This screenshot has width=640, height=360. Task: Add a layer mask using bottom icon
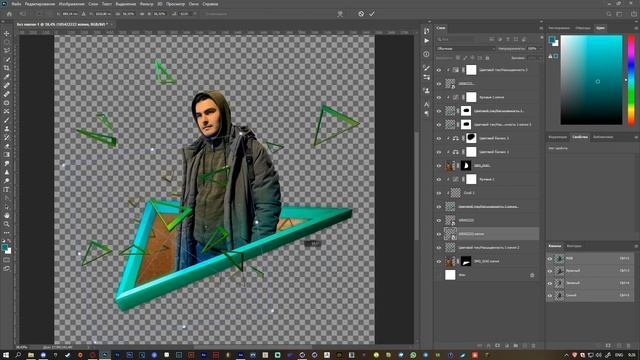[498, 346]
